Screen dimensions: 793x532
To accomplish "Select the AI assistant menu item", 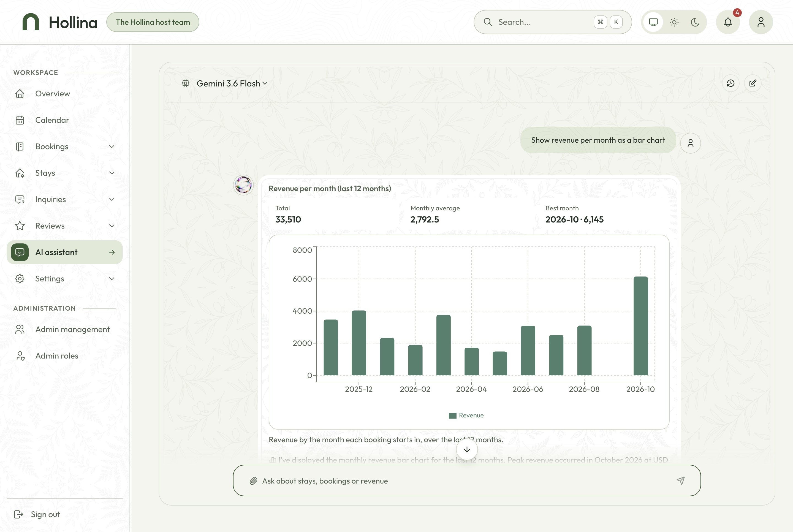I will (64, 252).
